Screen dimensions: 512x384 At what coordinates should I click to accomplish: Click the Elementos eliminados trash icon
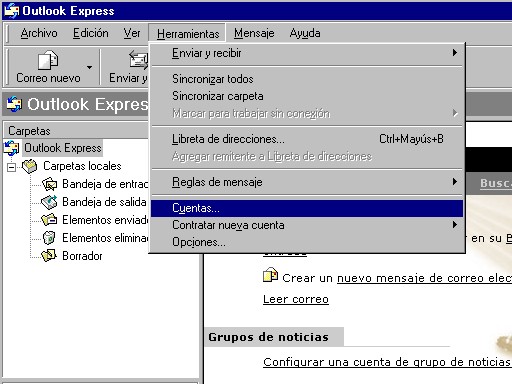click(49, 238)
